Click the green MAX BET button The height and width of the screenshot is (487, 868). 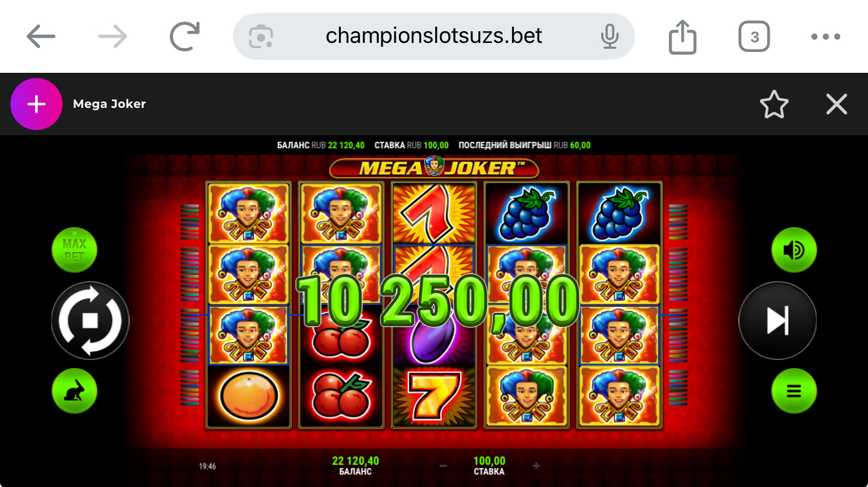74,250
